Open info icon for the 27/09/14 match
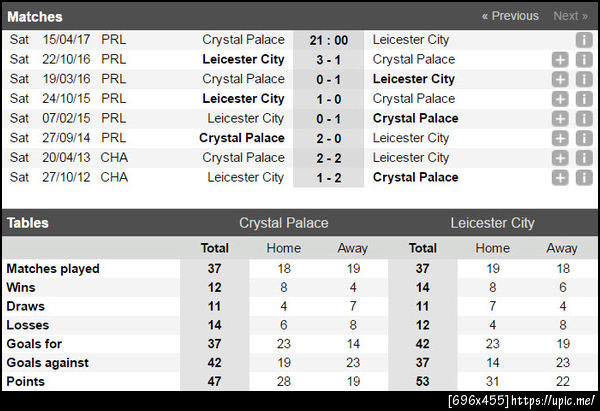Screen dimensions: 600x411 [583, 138]
